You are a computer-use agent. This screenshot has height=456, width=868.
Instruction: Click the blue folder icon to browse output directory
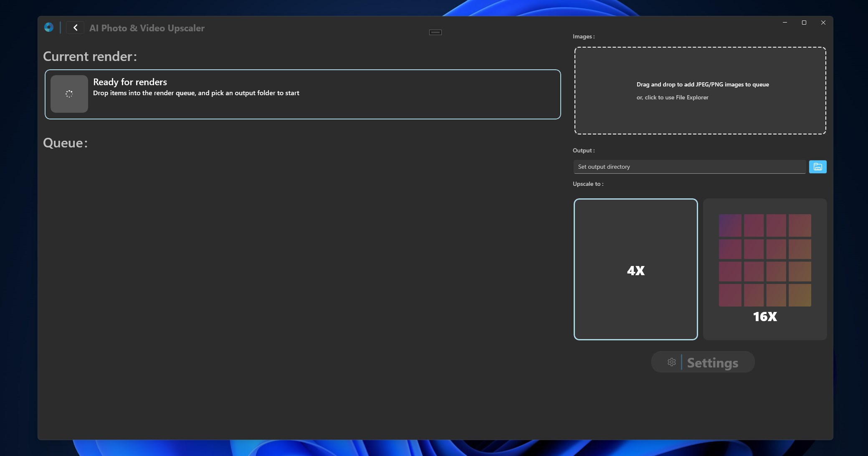tap(817, 166)
